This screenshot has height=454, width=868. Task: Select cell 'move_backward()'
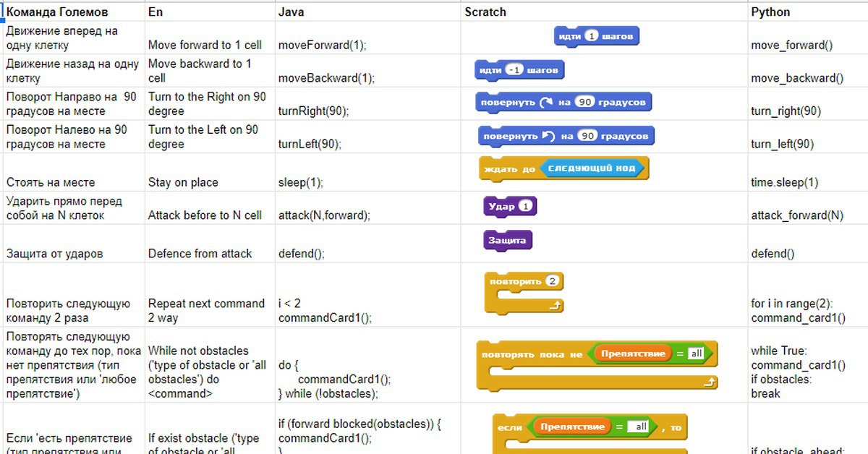[808, 71]
